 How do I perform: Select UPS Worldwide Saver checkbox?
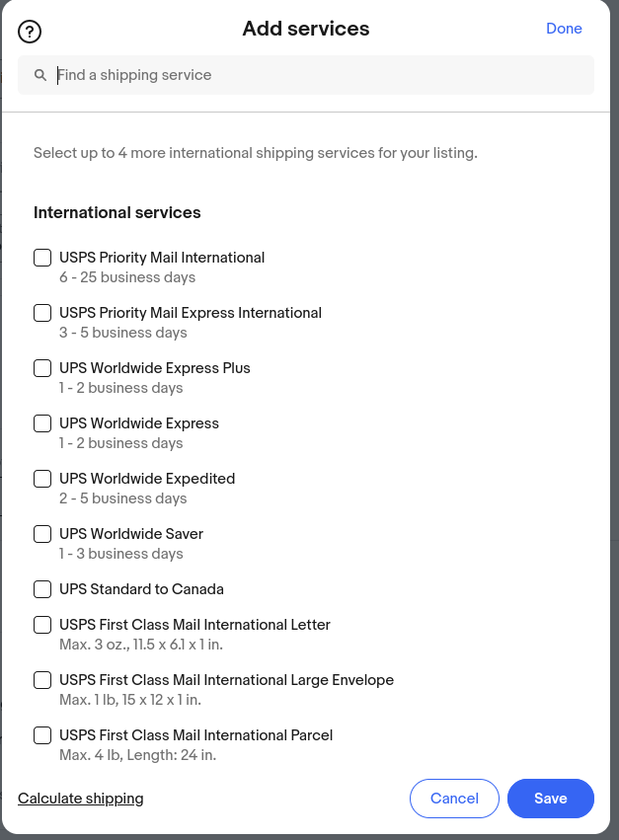(x=42, y=534)
